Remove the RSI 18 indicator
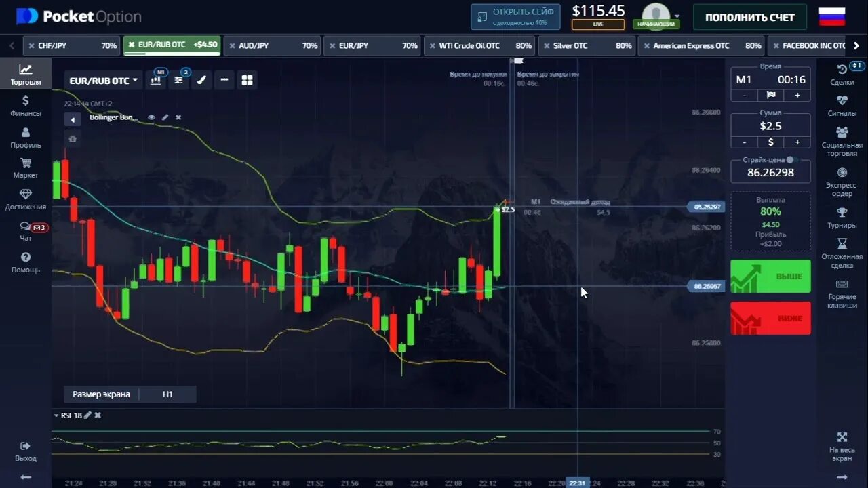This screenshot has height=488, width=868. (x=98, y=415)
